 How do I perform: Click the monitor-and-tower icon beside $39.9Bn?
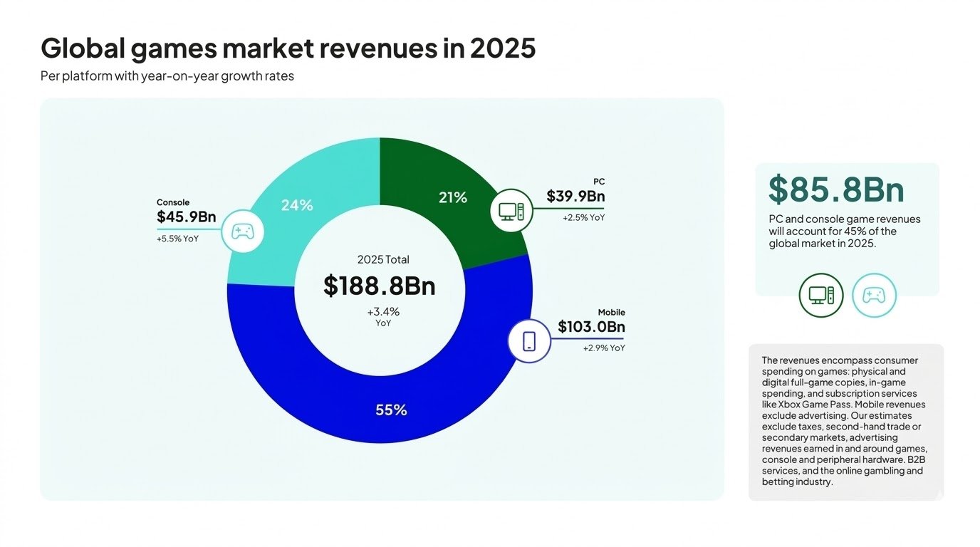click(x=511, y=210)
